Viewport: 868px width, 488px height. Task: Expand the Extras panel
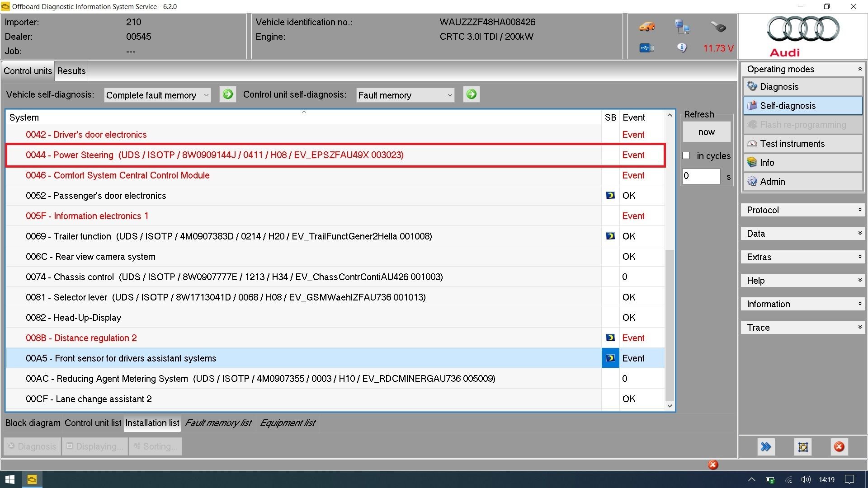click(803, 257)
